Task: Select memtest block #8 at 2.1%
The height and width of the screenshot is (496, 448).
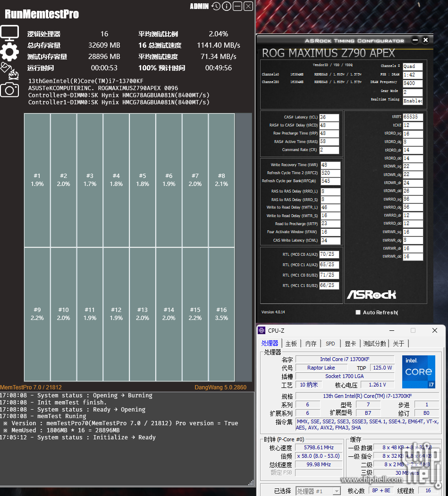Action: pyautogui.click(x=221, y=180)
